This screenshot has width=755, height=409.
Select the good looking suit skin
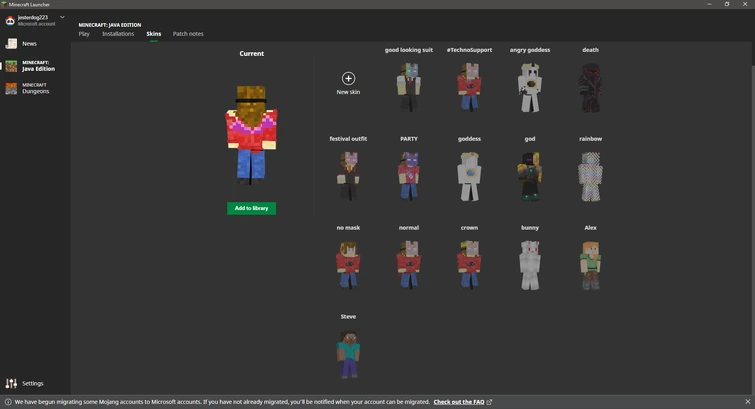(409, 87)
